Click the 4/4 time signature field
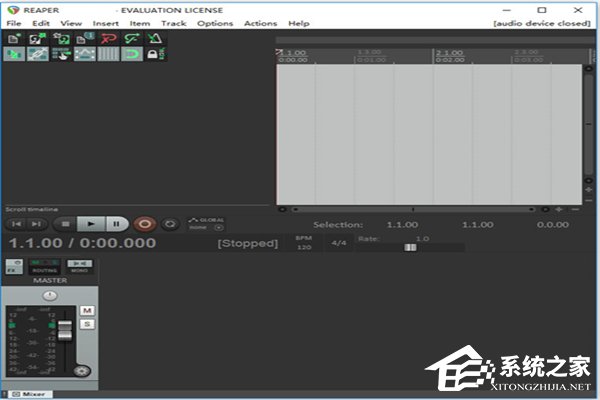The image size is (600, 400). coord(339,243)
